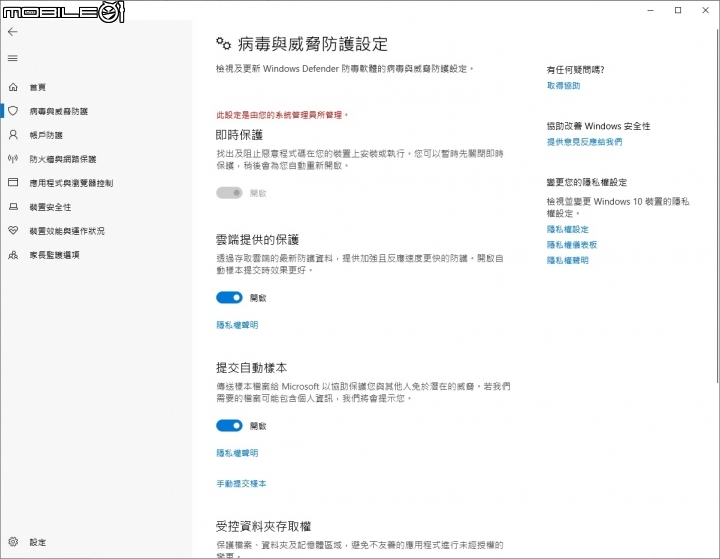
Task: Click 有任何疑問嗎? heading
Action: pos(575,70)
